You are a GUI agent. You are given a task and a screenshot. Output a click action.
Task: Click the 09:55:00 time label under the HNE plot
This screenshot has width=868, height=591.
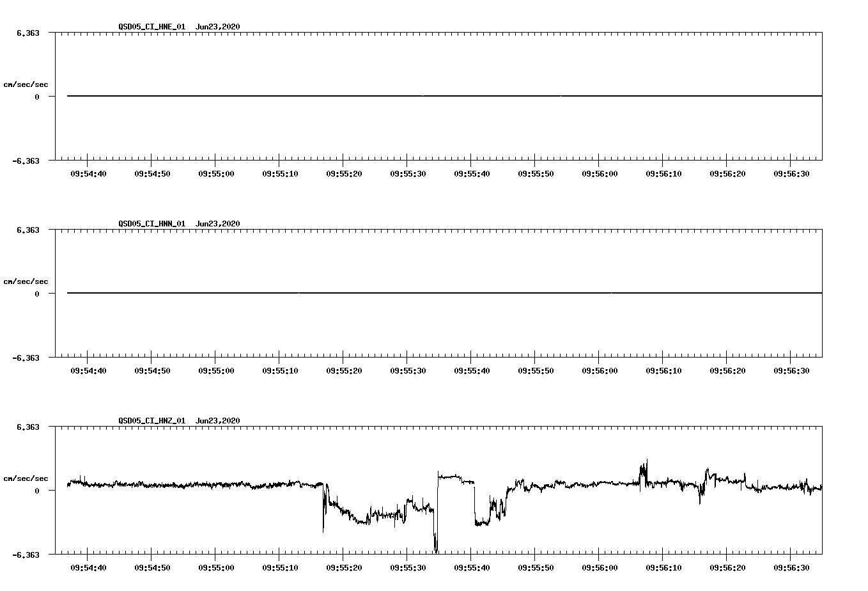tap(216, 174)
